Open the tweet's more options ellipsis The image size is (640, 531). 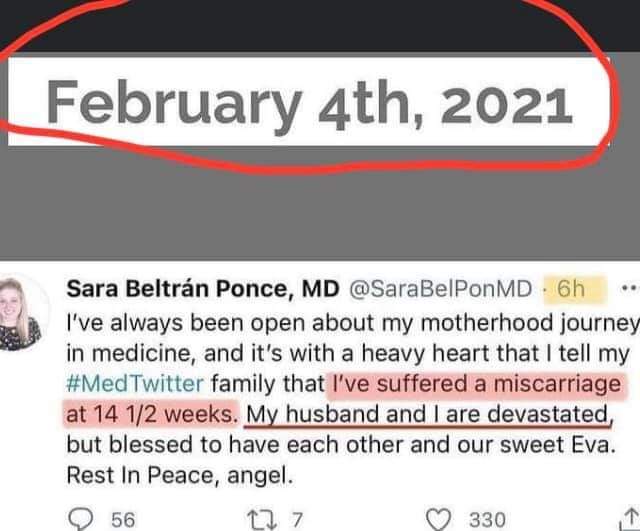pos(628,289)
